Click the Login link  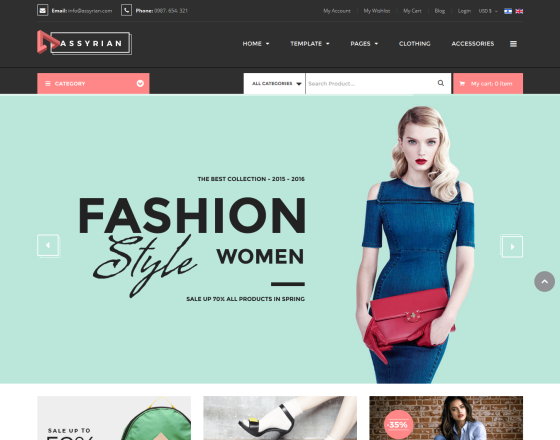point(464,11)
